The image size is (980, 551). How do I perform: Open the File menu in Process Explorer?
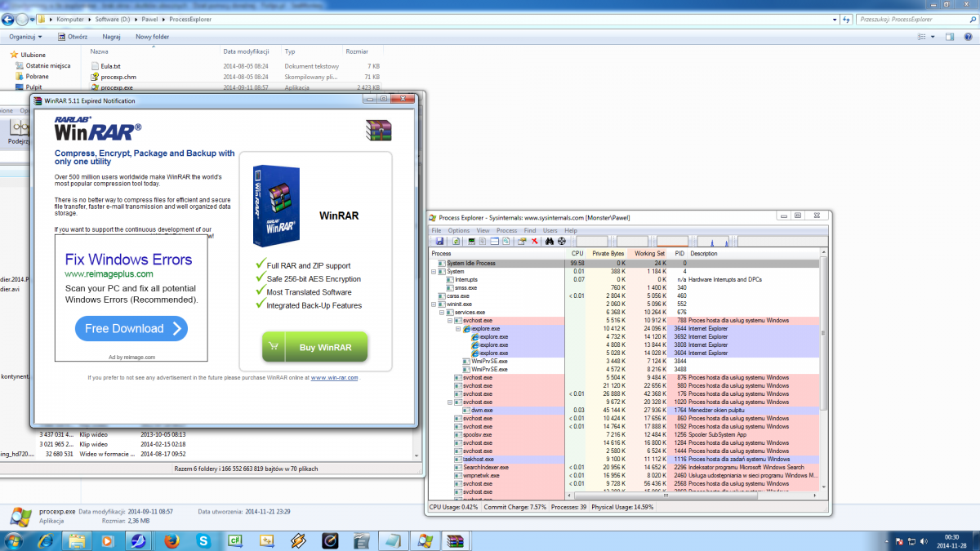pyautogui.click(x=436, y=231)
